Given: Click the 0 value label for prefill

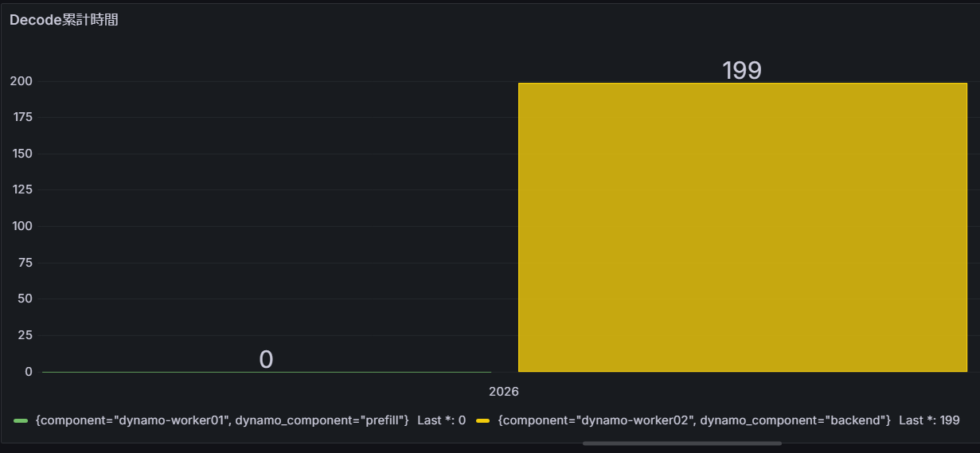Looking at the screenshot, I should [x=266, y=359].
